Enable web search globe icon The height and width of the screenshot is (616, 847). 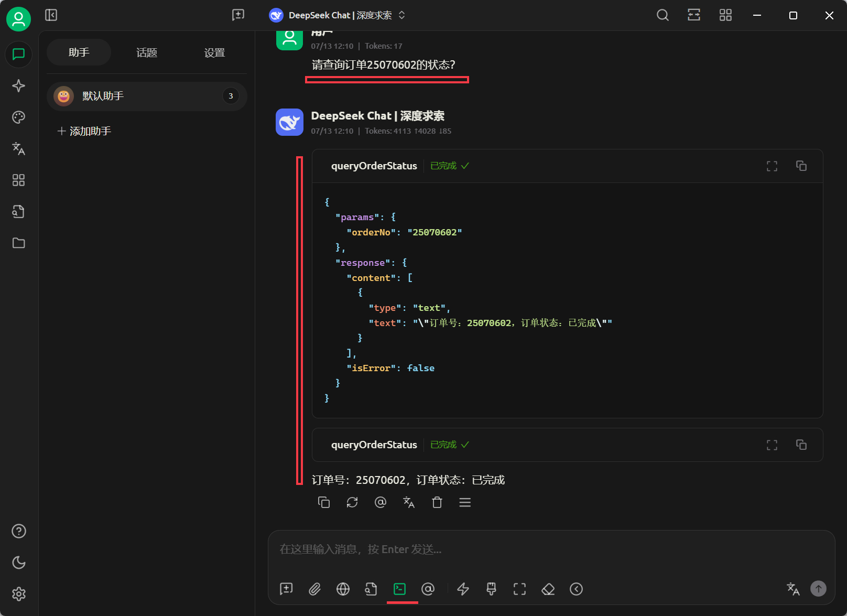click(343, 589)
